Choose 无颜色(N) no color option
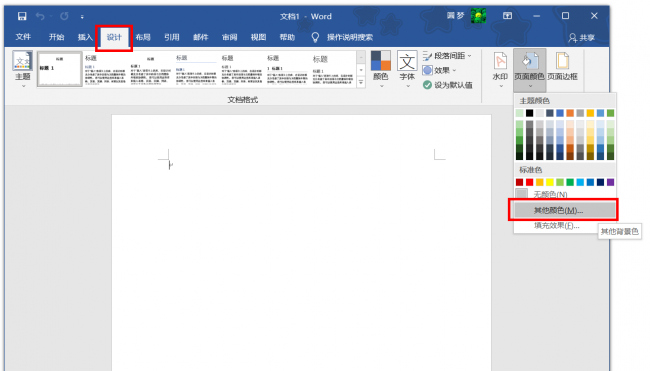Screen dimensions: 650x371 point(565,194)
